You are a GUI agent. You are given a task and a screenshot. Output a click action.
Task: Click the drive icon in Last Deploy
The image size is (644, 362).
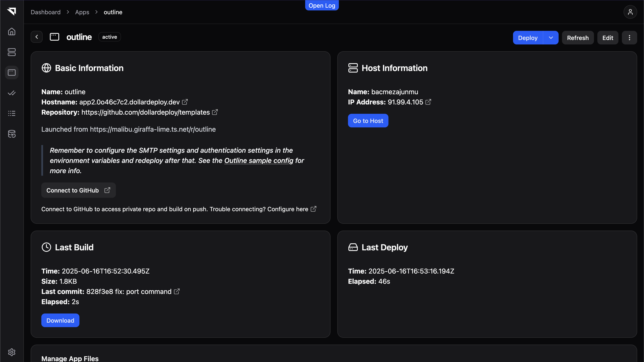point(353,247)
